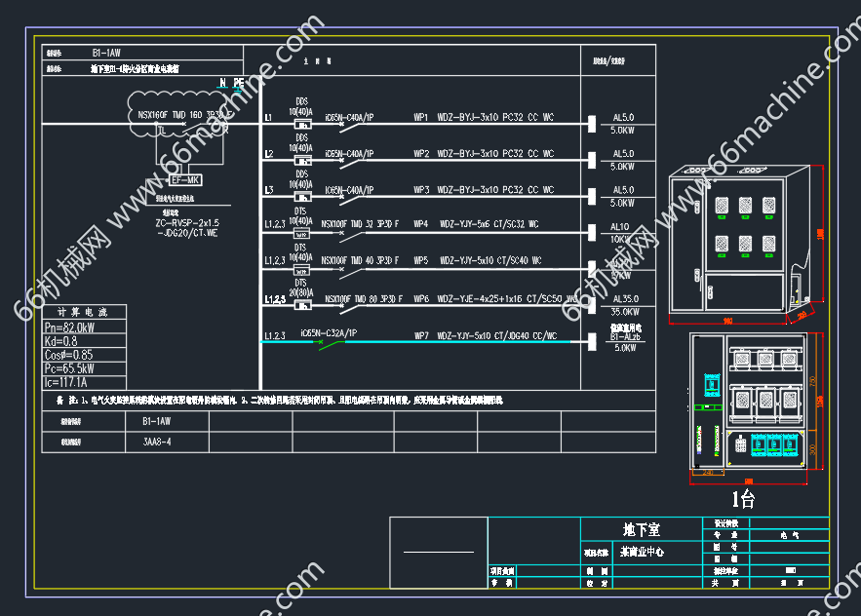Click the Ic=117.1A calculation cell

click(x=68, y=382)
